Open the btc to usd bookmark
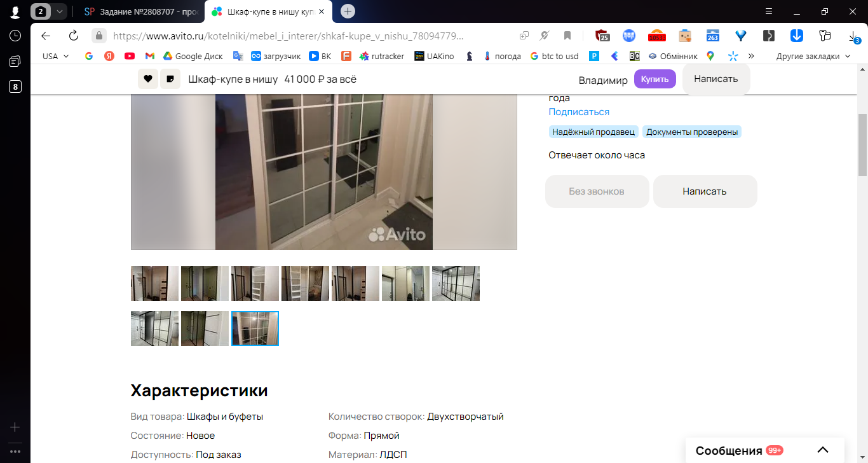 [554, 56]
